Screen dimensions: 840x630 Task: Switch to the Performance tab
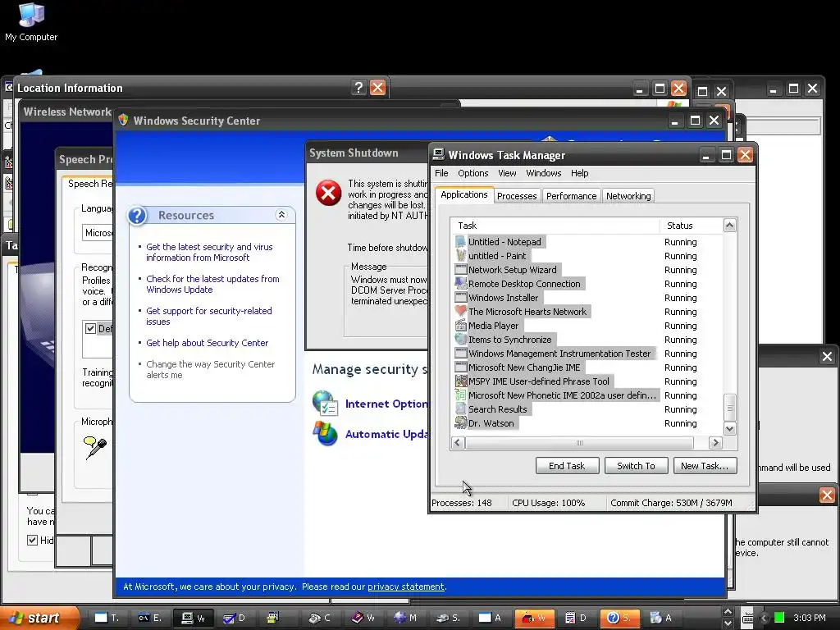[571, 196]
